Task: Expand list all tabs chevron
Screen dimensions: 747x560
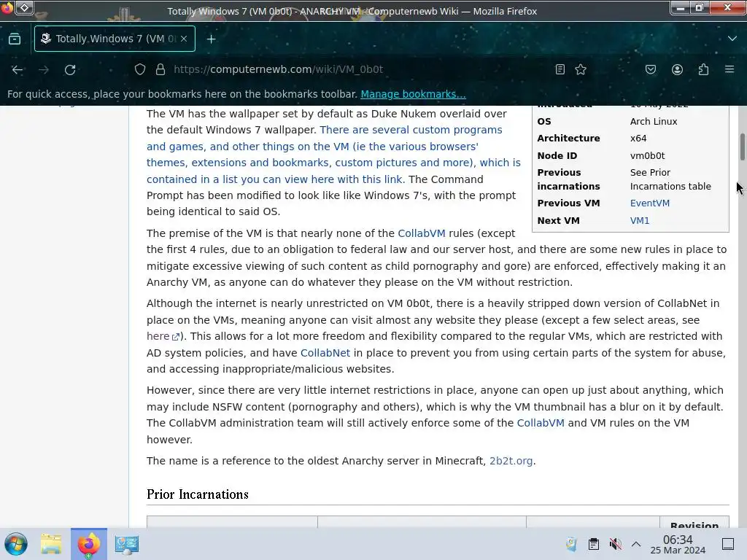Action: tap(732, 39)
